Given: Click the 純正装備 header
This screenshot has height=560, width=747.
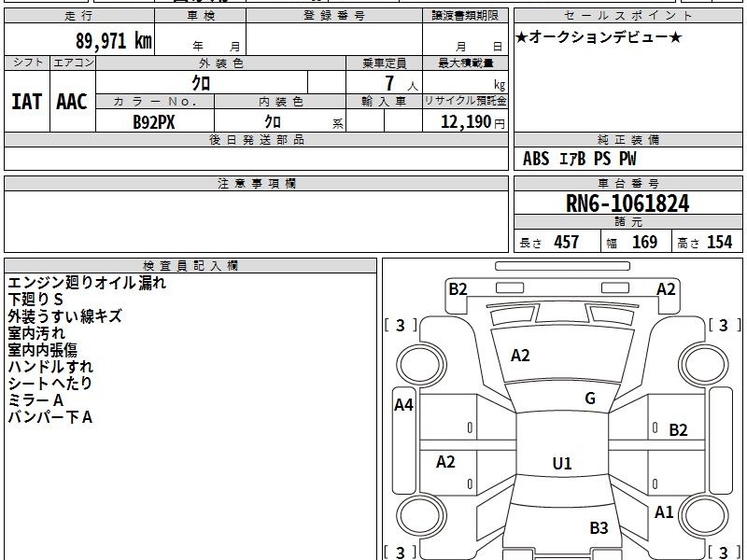Looking at the screenshot, I should pyautogui.click(x=627, y=140).
